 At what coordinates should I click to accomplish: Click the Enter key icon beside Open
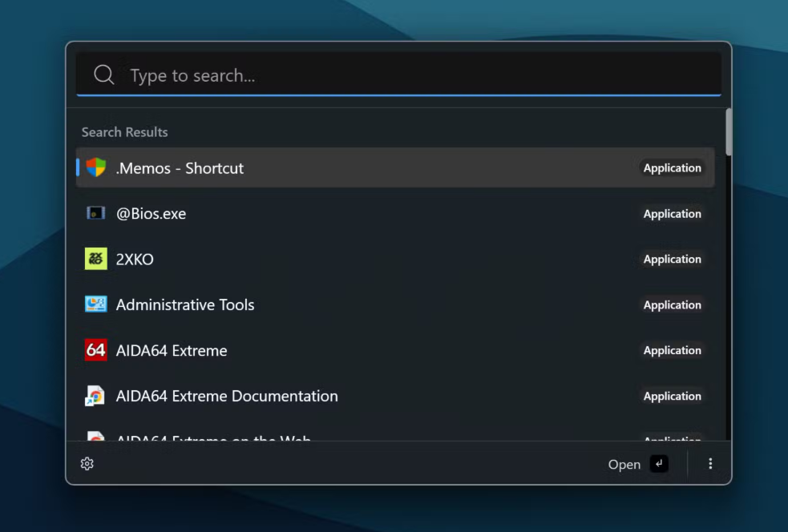[x=659, y=464]
